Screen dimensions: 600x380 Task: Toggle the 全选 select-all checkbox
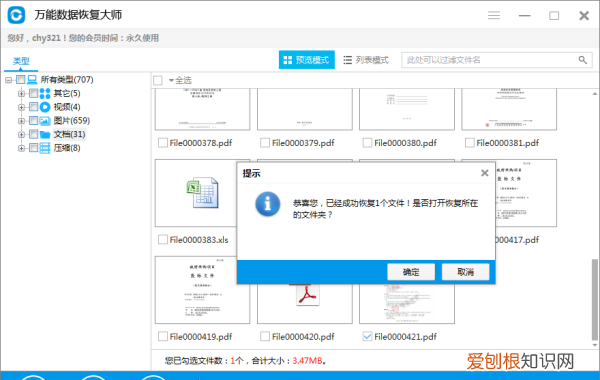[158, 81]
